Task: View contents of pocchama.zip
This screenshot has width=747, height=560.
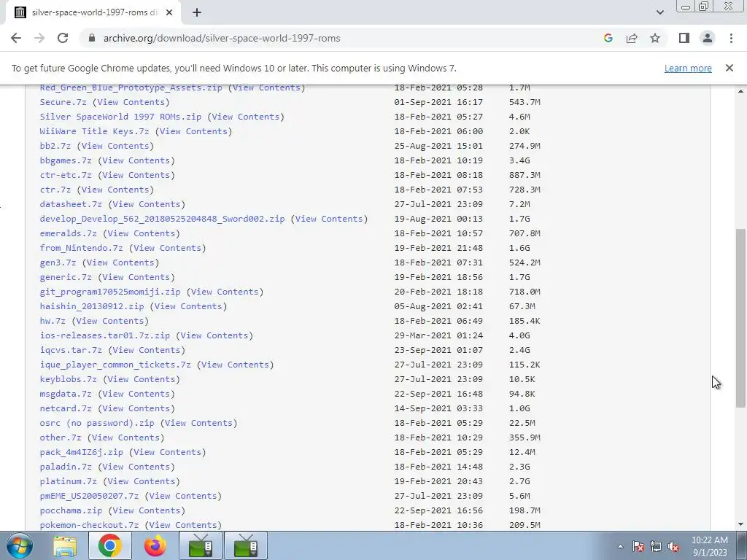Action: 147,510
